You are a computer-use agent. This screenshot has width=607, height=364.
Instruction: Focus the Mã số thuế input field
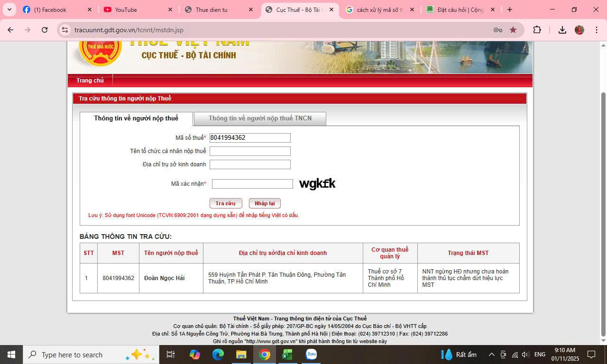[x=250, y=138]
